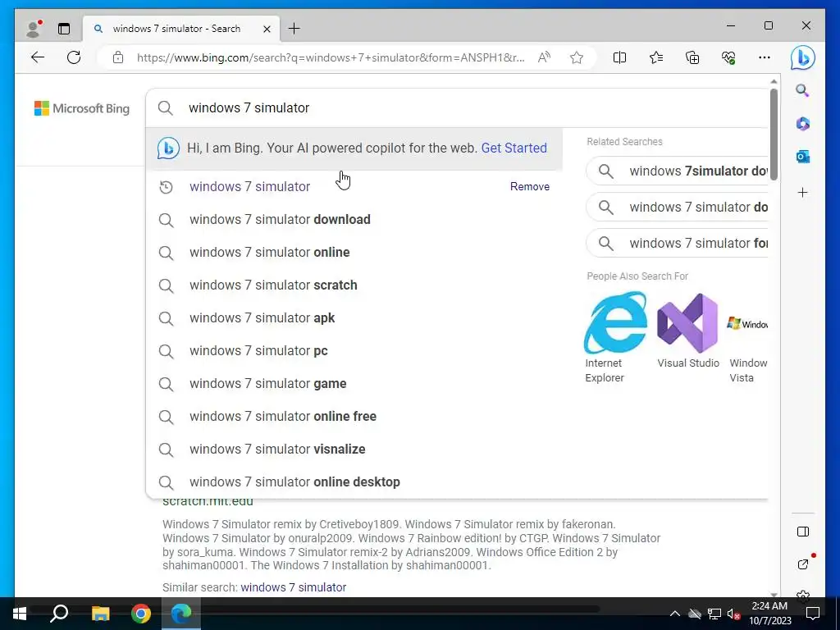
Task: Open muted volume tray icon
Action: point(734,614)
